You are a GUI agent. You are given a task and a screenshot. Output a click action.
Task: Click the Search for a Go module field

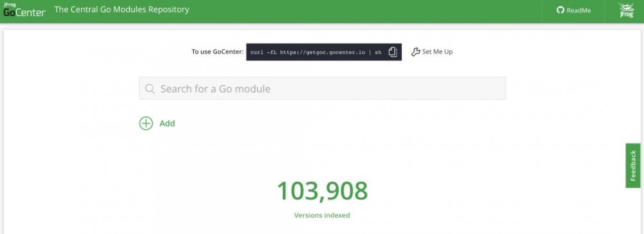322,88
